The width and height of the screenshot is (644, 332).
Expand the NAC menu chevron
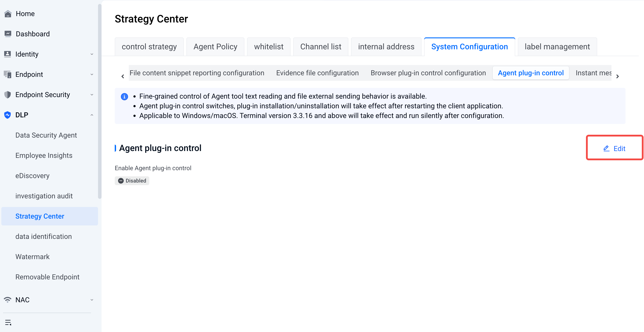(x=92, y=300)
